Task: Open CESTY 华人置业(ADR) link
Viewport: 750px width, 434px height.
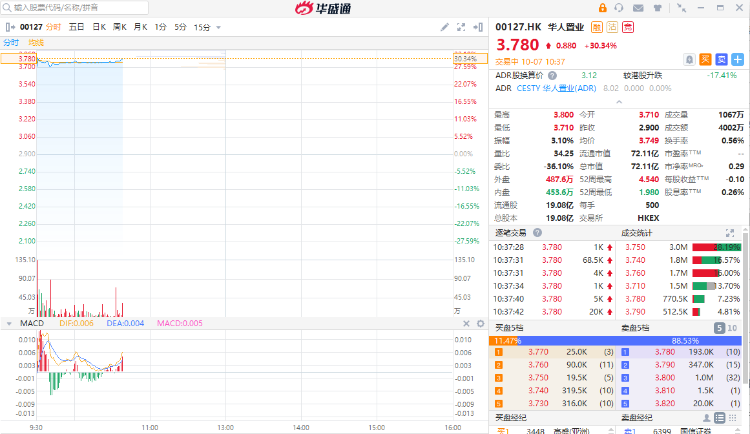Action: point(556,89)
